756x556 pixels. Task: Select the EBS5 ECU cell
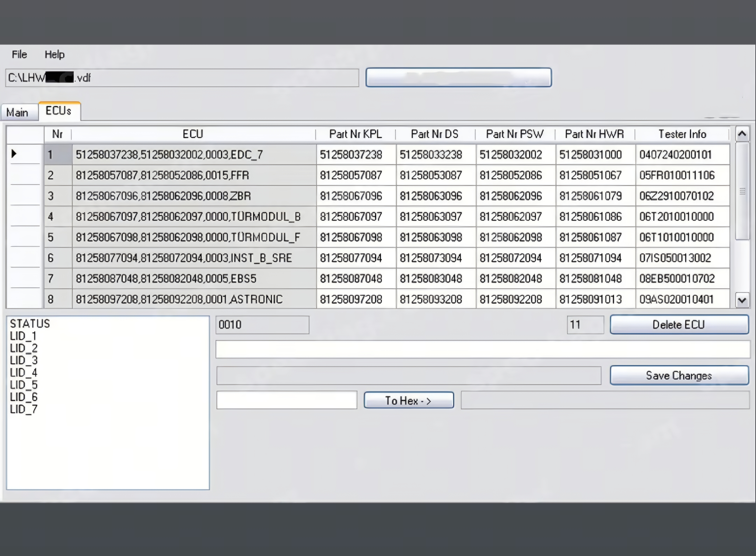tap(194, 278)
